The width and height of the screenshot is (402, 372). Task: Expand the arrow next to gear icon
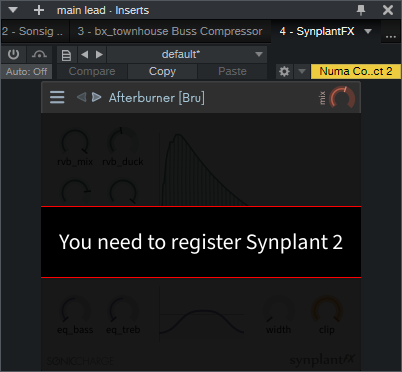(x=302, y=71)
